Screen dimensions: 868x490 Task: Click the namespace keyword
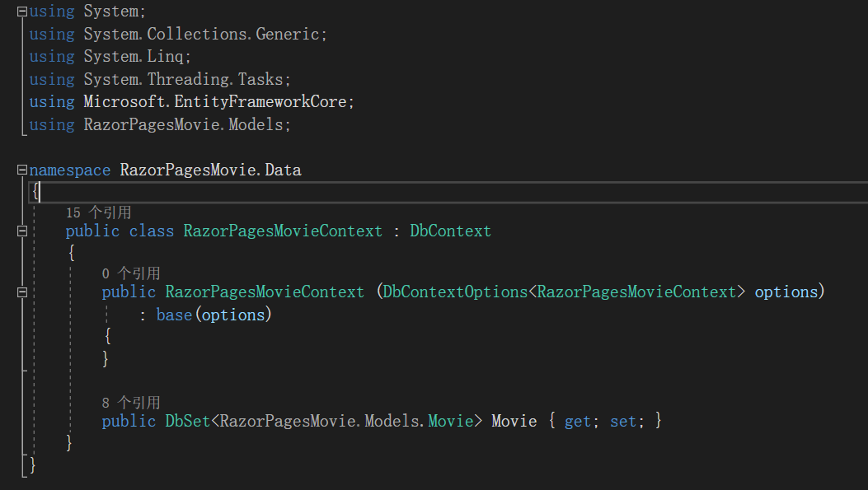pos(70,170)
